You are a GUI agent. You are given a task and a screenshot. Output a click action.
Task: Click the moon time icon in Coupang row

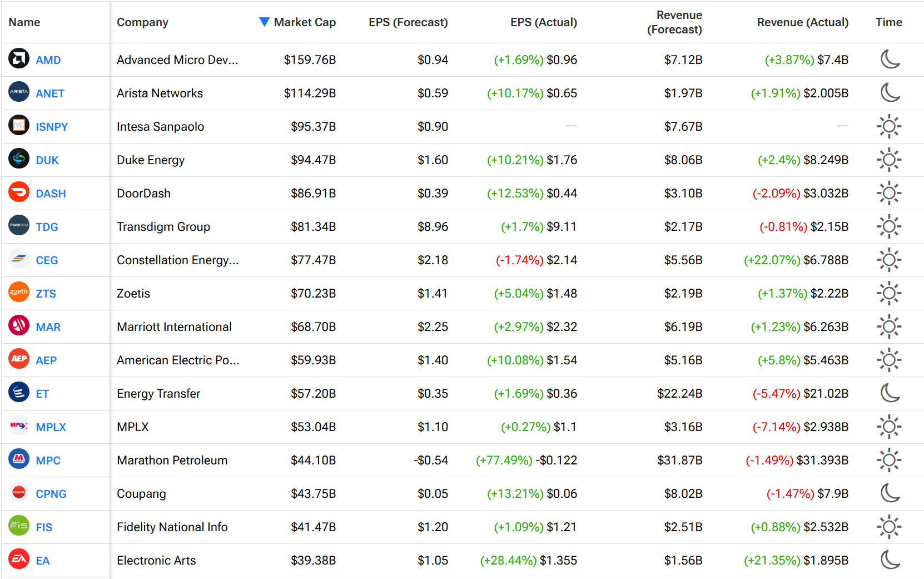(890, 493)
